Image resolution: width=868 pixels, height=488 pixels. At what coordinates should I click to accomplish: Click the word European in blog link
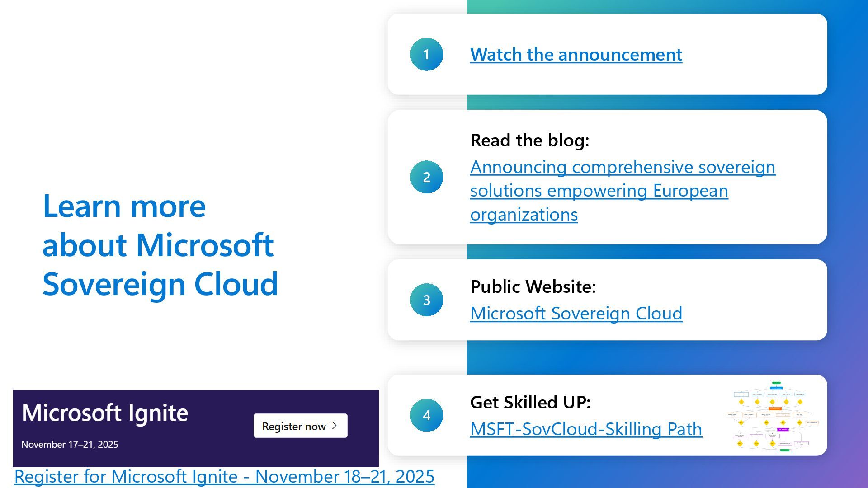(690, 191)
